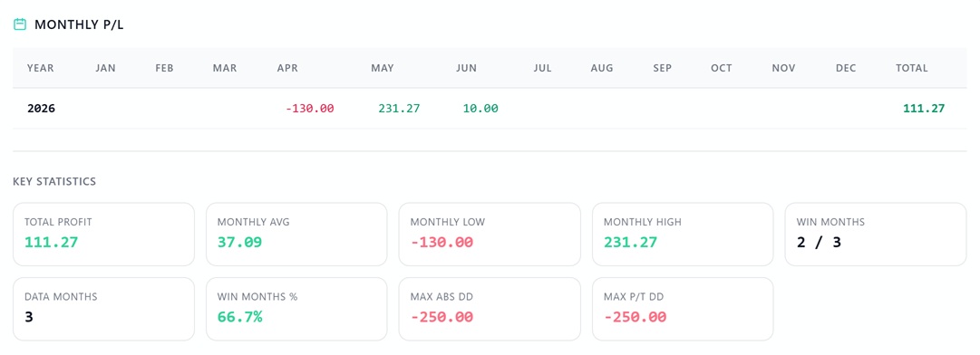Click the Win Months % card
Image resolution: width=980 pixels, height=355 pixels.
[296, 310]
